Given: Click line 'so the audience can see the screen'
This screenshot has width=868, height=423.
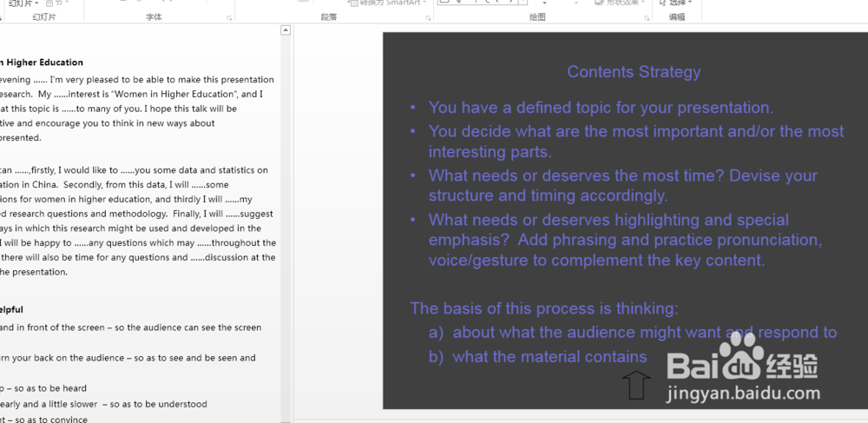Looking at the screenshot, I should pyautogui.click(x=187, y=327).
